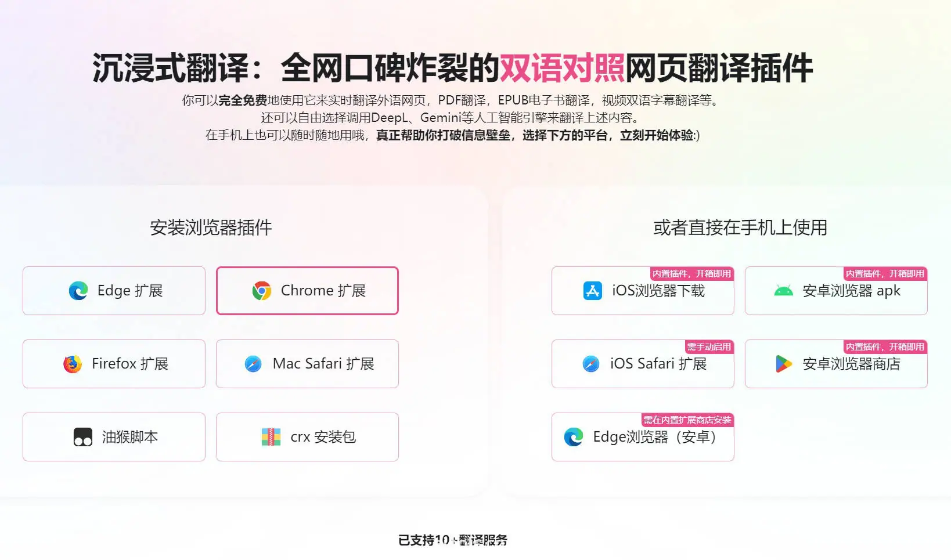Click the Edge browser logo icon
This screenshot has height=560, width=951.
(78, 291)
